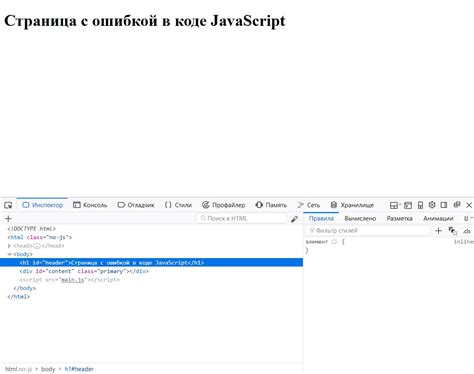474x374 pixels.
Task: Open the Профайлер tab
Action: point(224,205)
